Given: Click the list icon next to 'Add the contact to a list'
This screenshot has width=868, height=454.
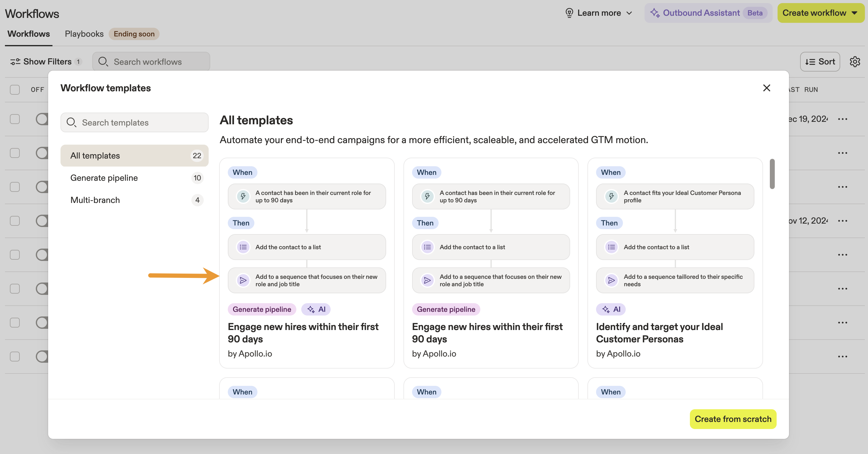Looking at the screenshot, I should (243, 247).
